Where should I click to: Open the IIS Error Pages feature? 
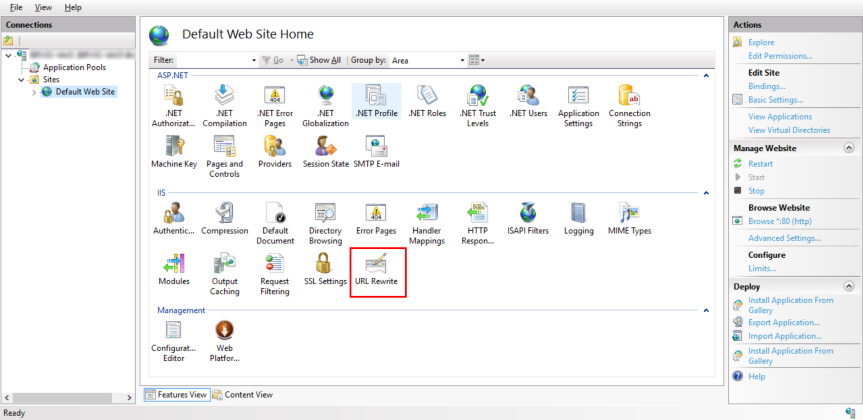[x=376, y=219]
